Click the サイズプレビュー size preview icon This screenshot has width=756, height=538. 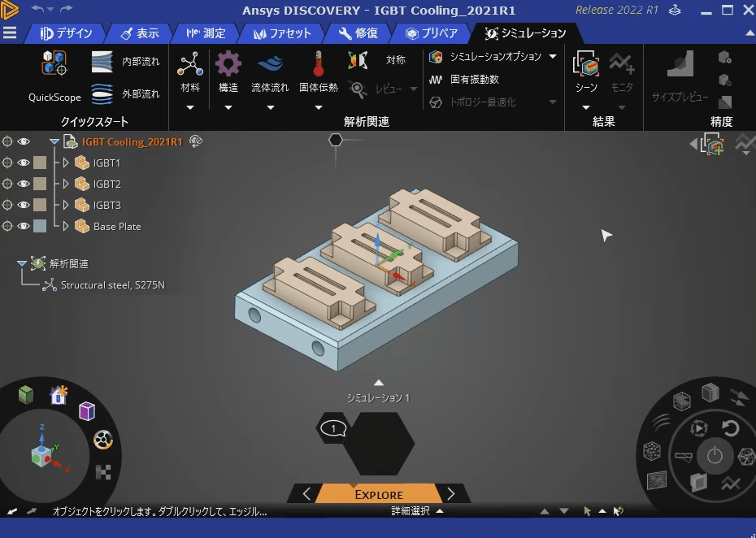coord(680,63)
